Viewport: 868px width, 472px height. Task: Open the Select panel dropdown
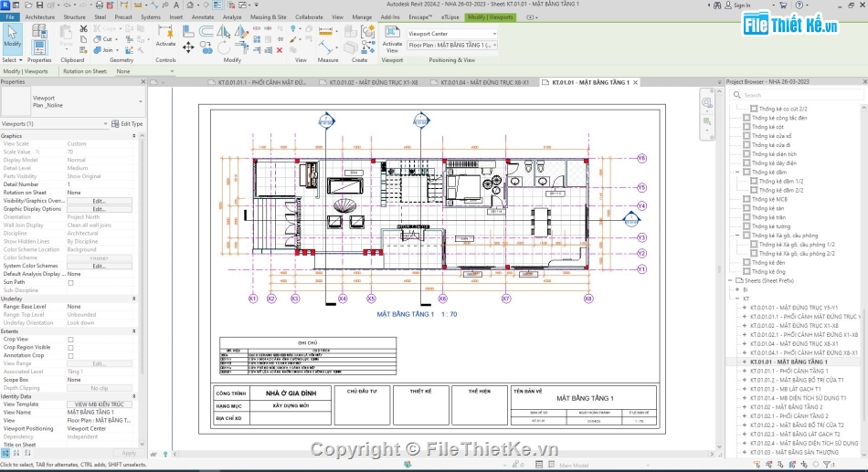point(12,59)
